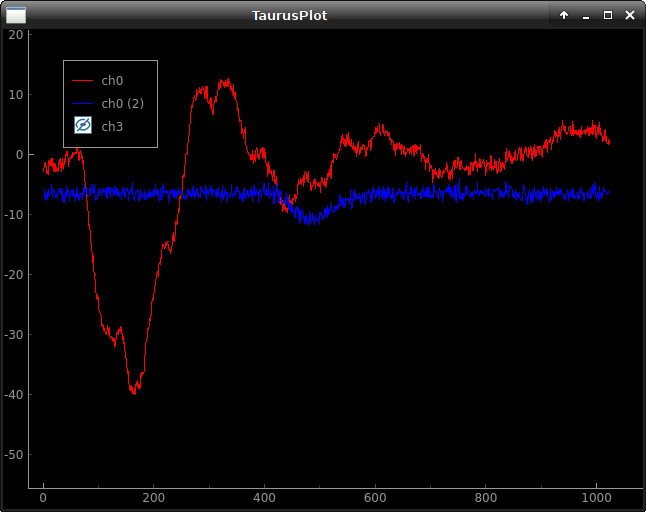Minimize the TaurusPlot window
The width and height of the screenshot is (646, 512).
point(586,15)
